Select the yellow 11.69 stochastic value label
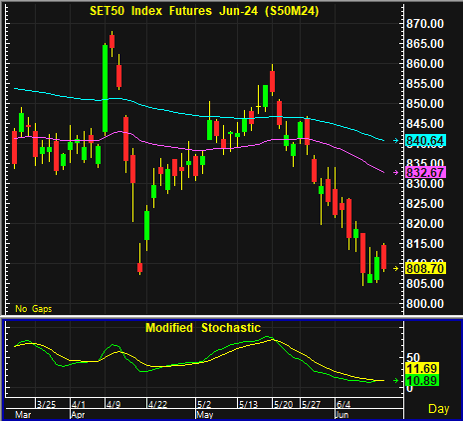 [x=422, y=368]
